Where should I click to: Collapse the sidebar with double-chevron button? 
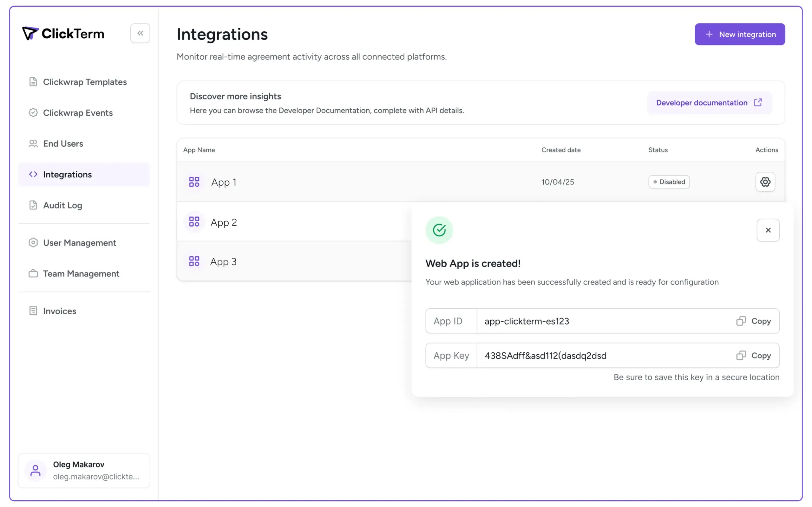coord(140,33)
